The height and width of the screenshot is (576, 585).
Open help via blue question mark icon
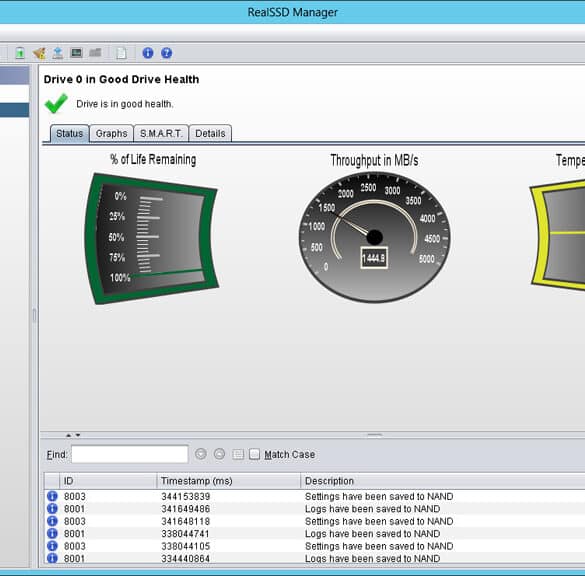[x=166, y=53]
